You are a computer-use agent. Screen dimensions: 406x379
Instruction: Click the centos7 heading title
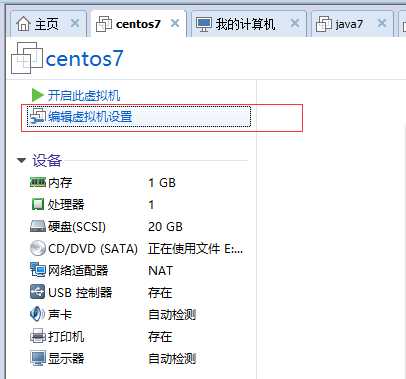click(x=84, y=59)
